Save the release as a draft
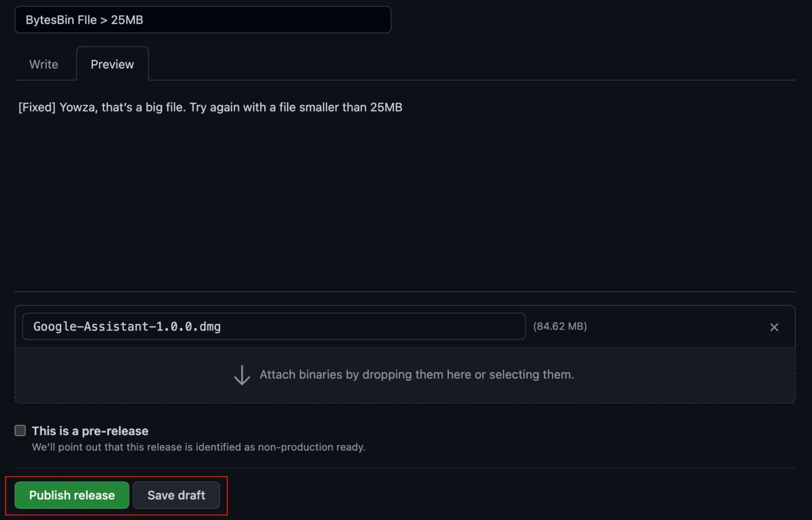The height and width of the screenshot is (520, 812). pos(177,495)
